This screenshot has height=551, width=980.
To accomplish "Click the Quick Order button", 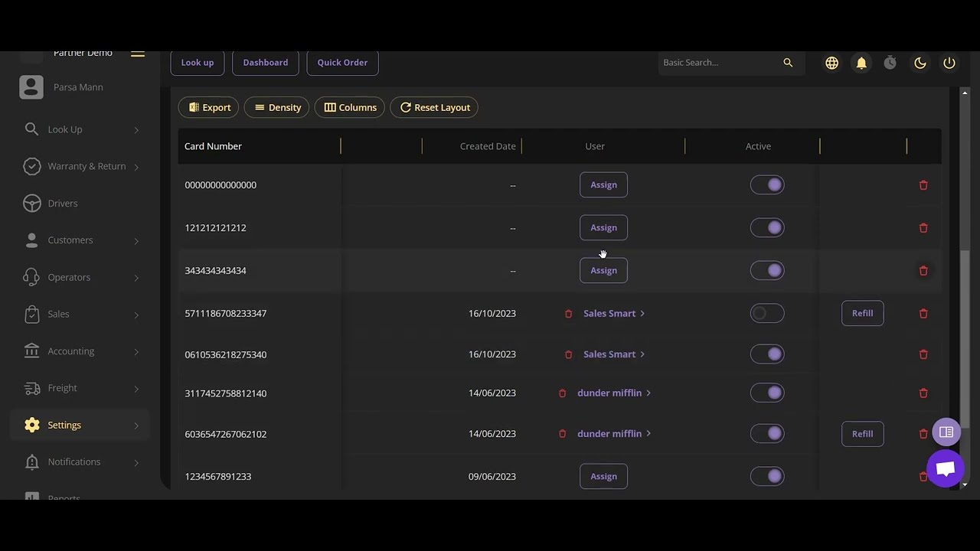I will point(342,63).
